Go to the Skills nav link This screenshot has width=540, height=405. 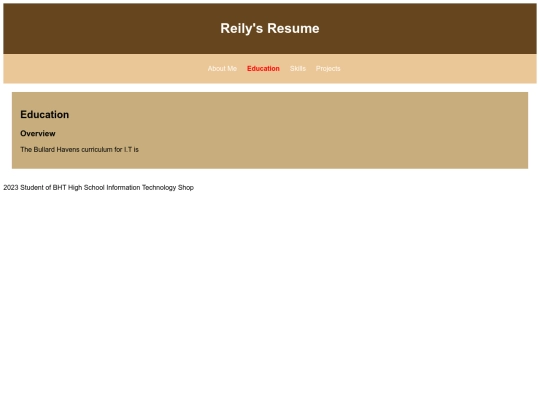click(298, 69)
